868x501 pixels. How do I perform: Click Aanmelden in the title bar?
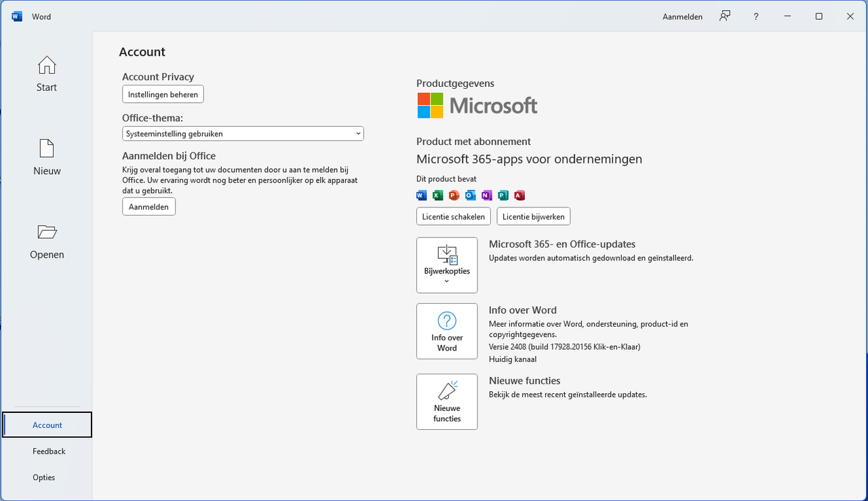(x=682, y=16)
